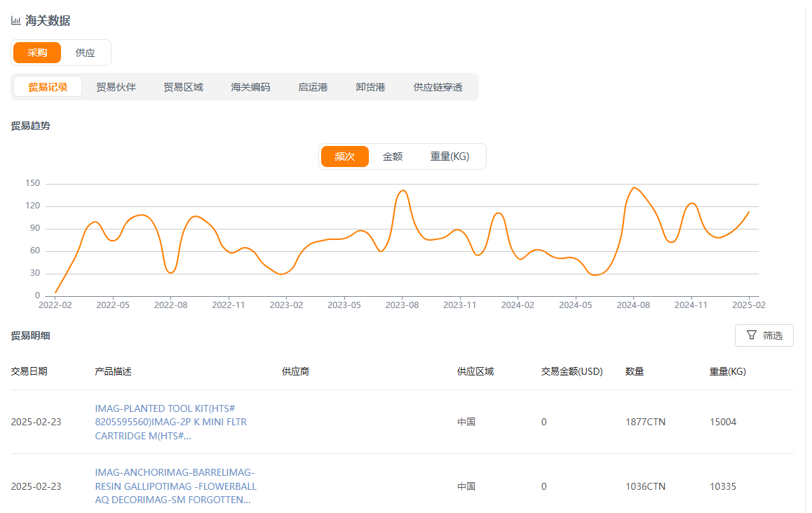Viewport: 812px width, 513px height.
Task: Click the 1036CTN quantity cell
Action: click(645, 486)
